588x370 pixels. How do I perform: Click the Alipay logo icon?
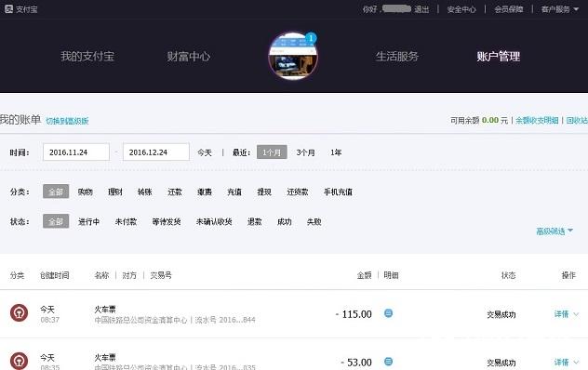click(x=8, y=9)
